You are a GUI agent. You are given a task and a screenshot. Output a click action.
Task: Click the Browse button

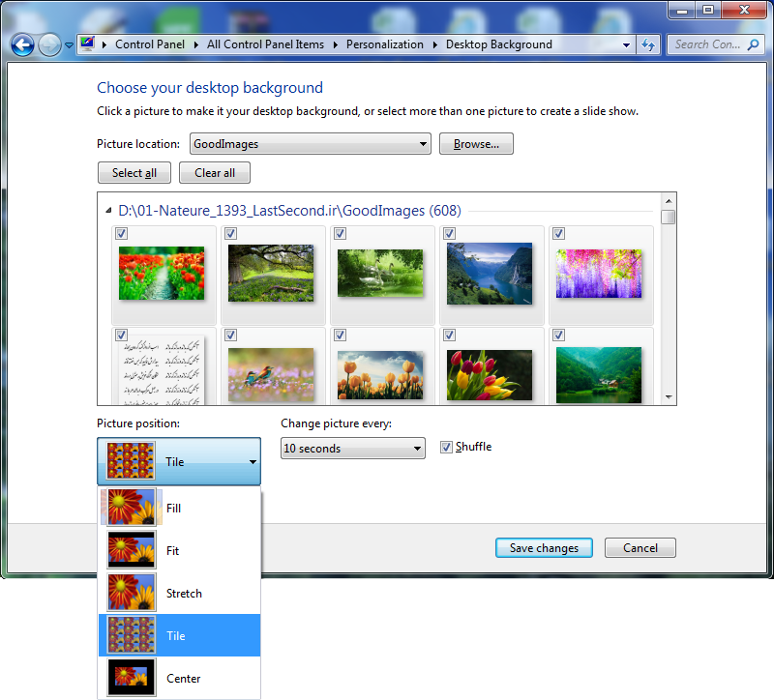click(x=476, y=144)
